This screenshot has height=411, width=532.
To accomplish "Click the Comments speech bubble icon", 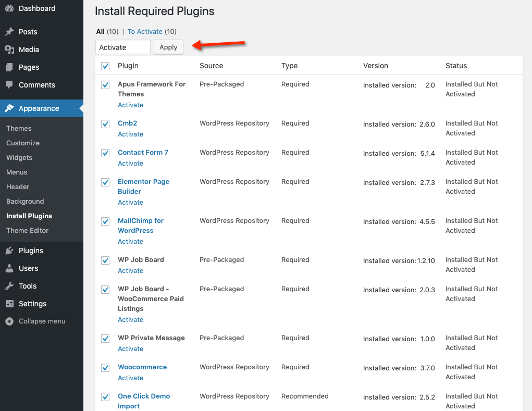I will coord(9,85).
